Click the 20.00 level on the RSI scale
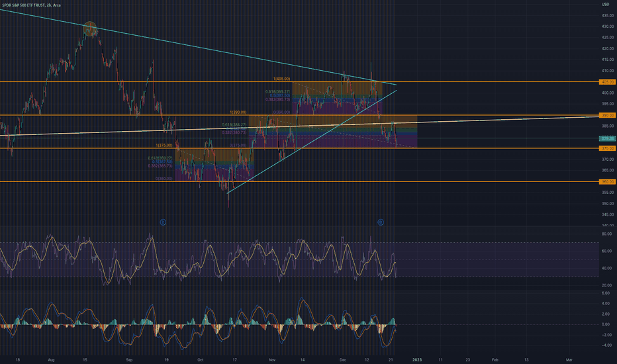The image size is (617, 364). click(x=606, y=285)
